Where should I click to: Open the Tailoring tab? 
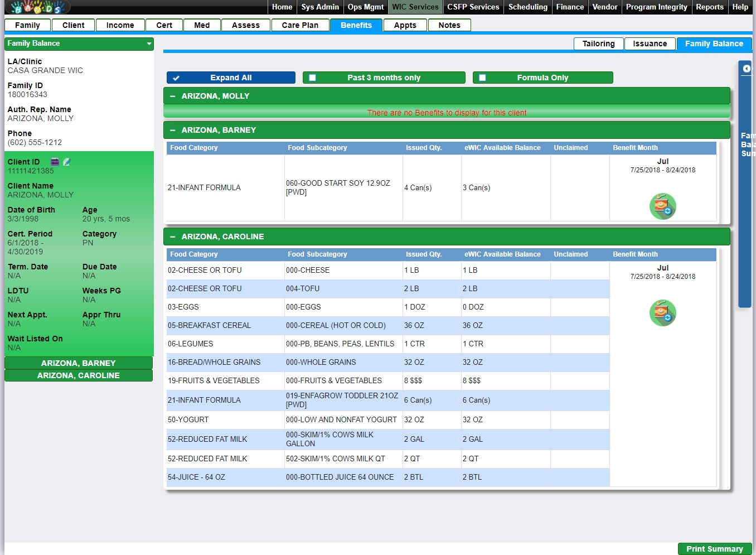[598, 44]
